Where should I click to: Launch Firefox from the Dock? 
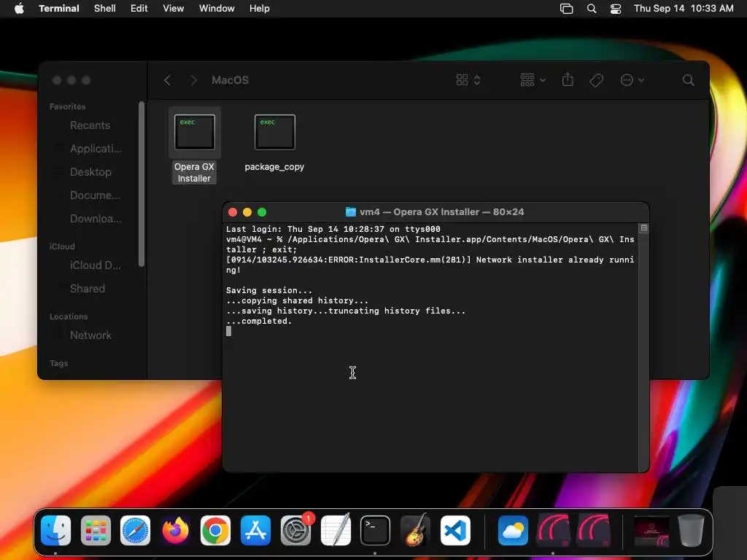[x=175, y=530]
